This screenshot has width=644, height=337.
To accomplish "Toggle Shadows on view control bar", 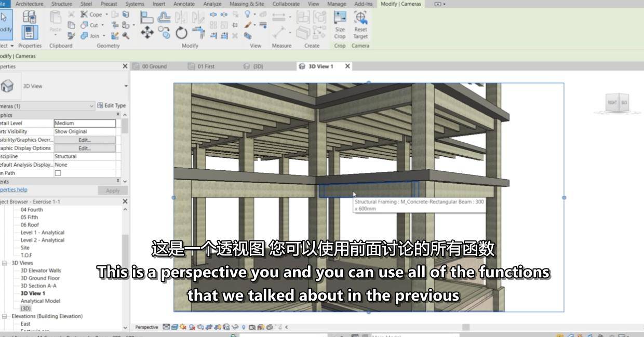I will [192, 327].
